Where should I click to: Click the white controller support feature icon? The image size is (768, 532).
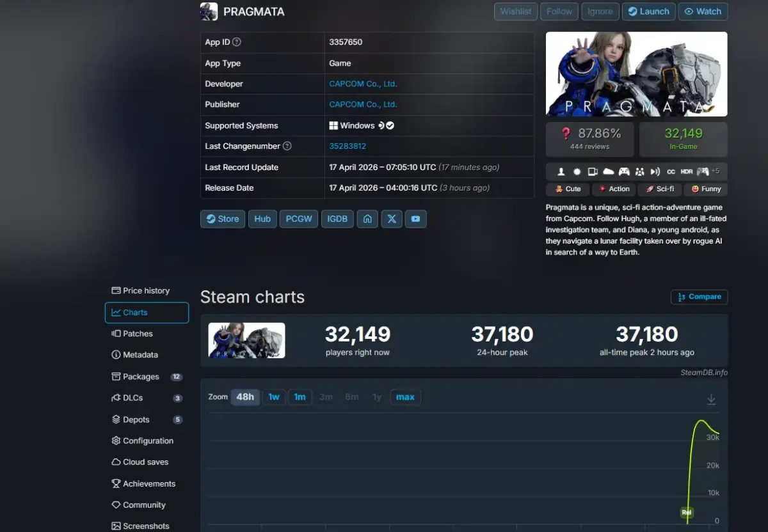(624, 171)
